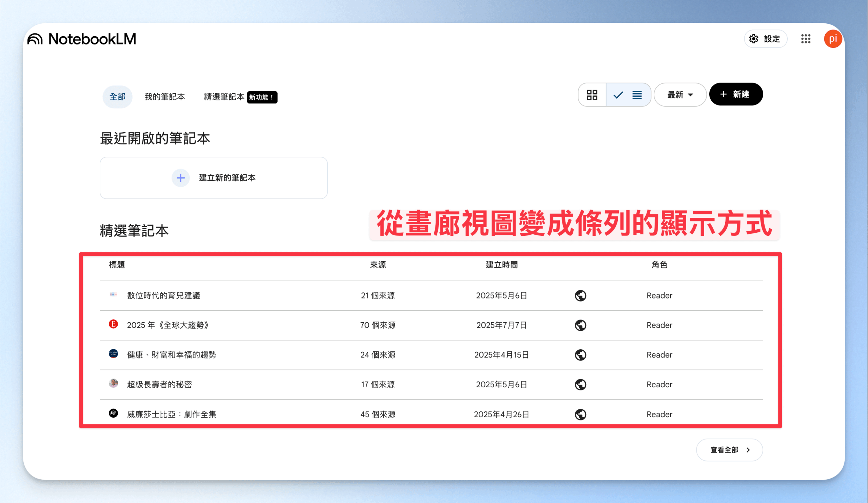Click the 查看全部 chevron button
The width and height of the screenshot is (868, 503).
(730, 450)
